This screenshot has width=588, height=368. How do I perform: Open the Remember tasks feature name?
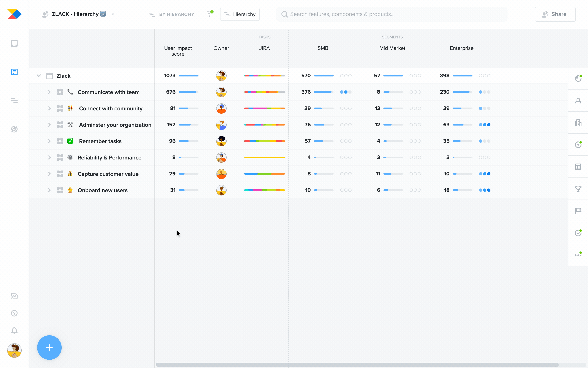click(x=100, y=141)
